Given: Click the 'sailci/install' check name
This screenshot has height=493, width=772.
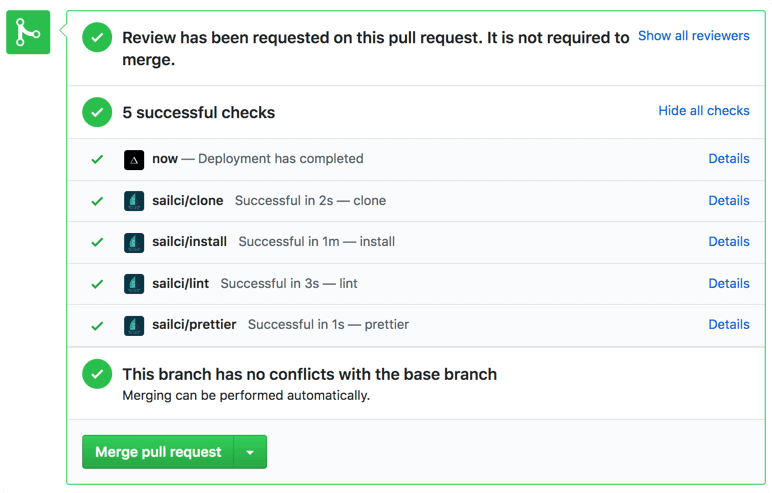Looking at the screenshot, I should pos(190,241).
